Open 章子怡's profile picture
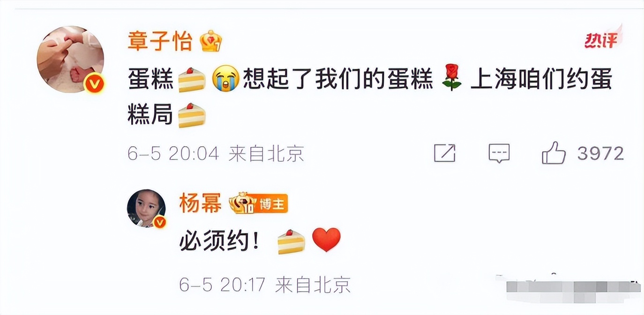 (70, 59)
